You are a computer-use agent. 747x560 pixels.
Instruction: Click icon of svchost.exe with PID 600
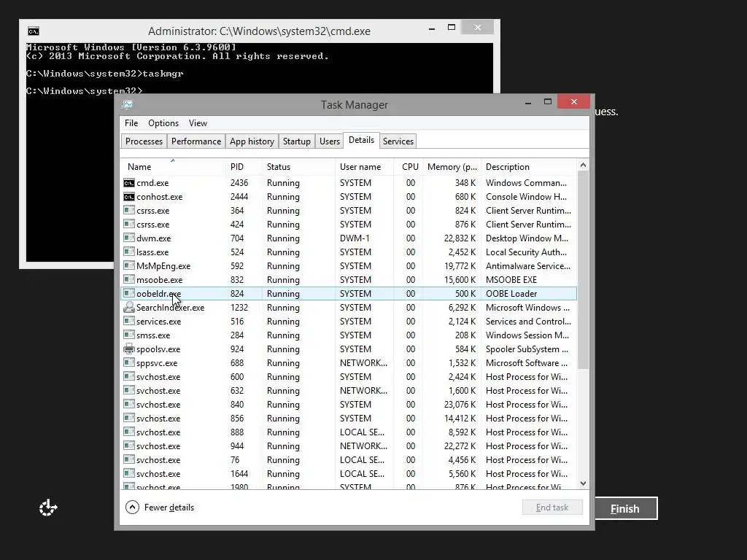point(128,377)
